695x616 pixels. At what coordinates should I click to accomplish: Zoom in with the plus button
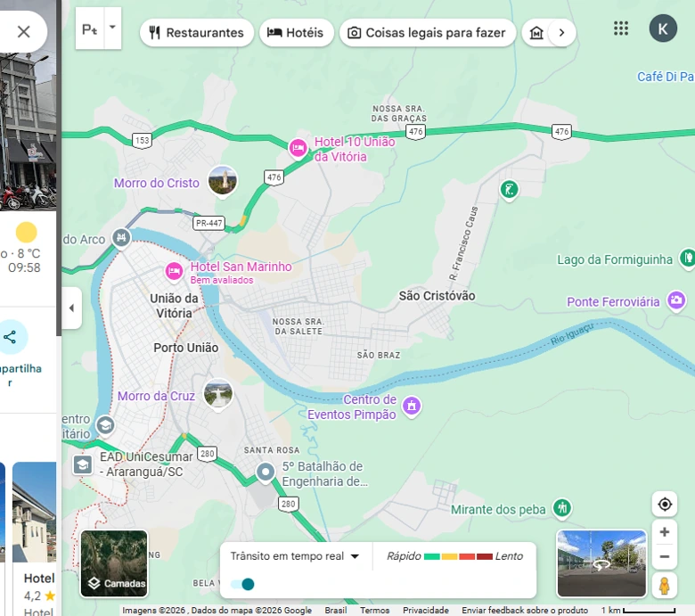665,531
